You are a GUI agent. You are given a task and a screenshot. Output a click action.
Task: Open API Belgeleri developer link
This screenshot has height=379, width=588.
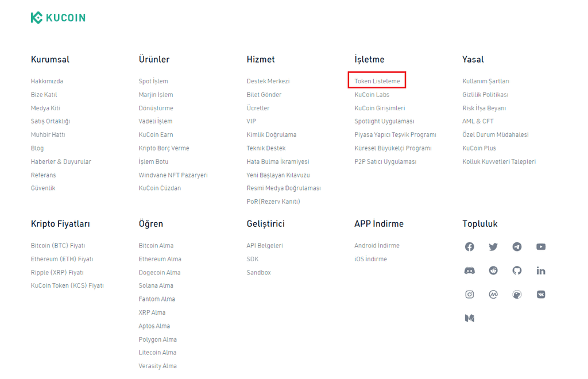[x=265, y=246]
